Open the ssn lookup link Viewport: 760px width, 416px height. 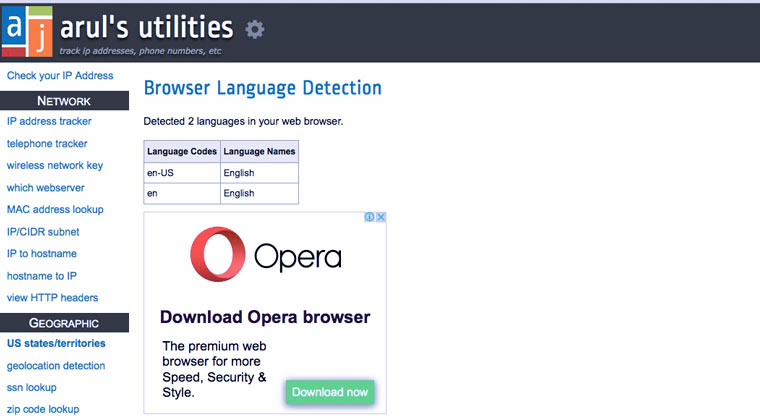[32, 387]
